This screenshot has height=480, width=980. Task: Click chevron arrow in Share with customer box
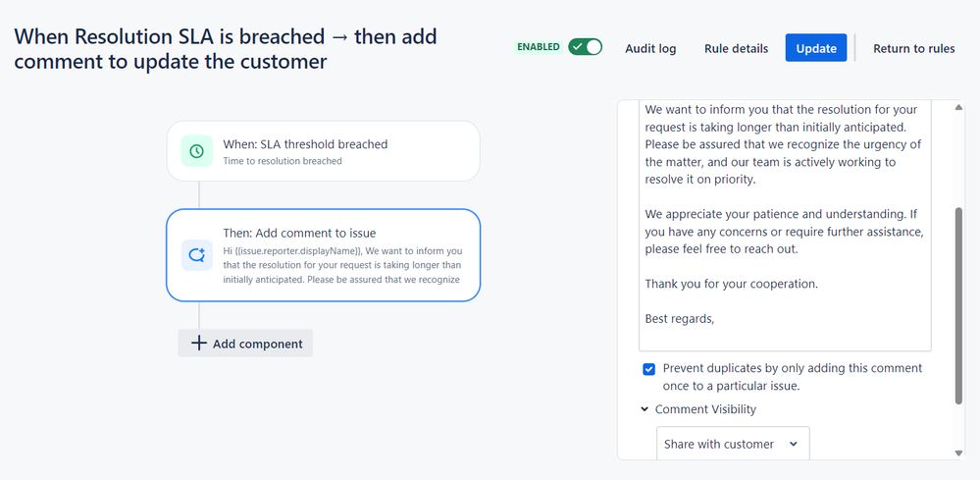[x=794, y=445]
